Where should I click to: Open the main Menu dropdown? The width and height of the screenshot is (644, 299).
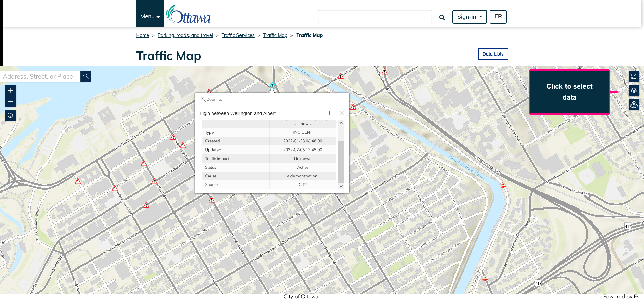tap(150, 14)
